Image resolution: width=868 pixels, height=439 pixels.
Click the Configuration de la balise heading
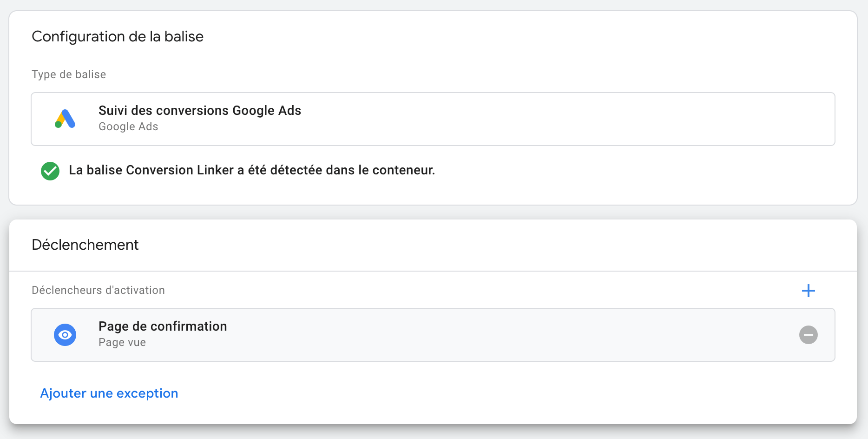[118, 37]
